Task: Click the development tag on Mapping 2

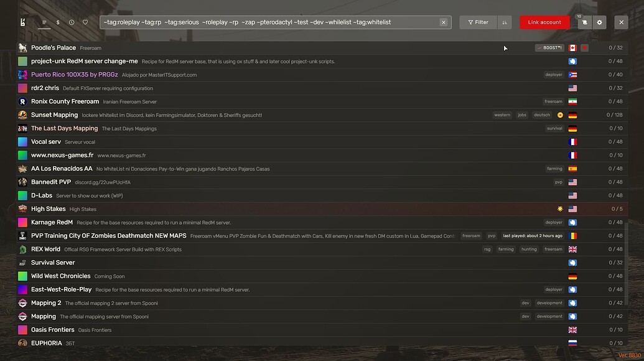Action: 549,303
